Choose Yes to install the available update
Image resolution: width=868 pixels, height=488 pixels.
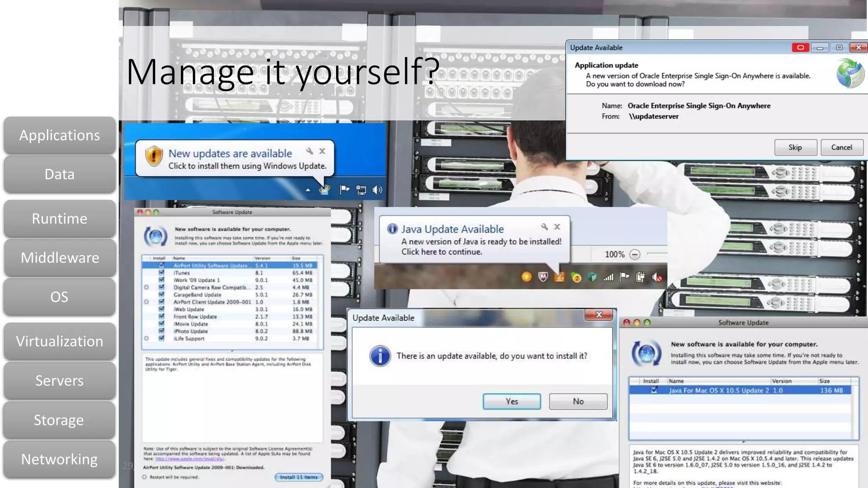pos(512,401)
